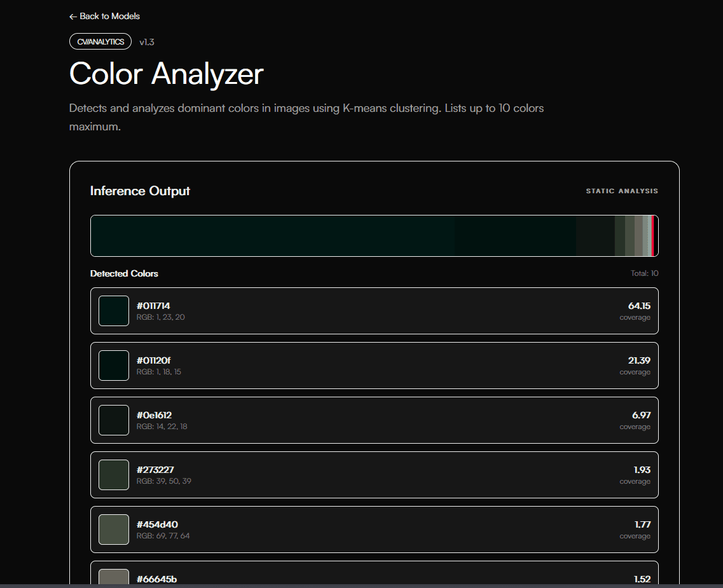This screenshot has width=723, height=588.
Task: Click the #011714 hex code
Action: point(153,306)
